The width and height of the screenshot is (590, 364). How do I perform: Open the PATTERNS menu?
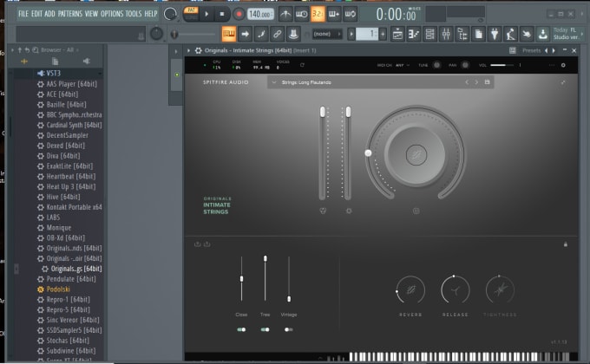70,14
